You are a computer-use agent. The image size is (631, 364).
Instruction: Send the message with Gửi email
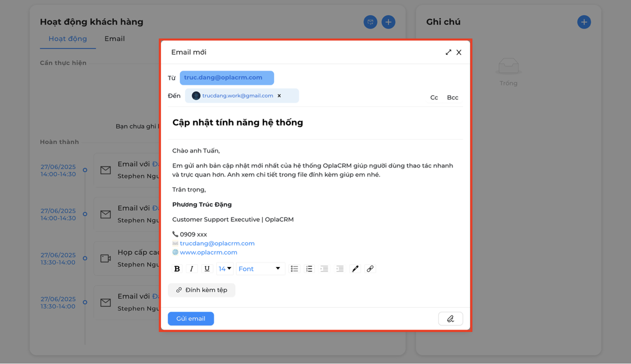click(x=191, y=318)
